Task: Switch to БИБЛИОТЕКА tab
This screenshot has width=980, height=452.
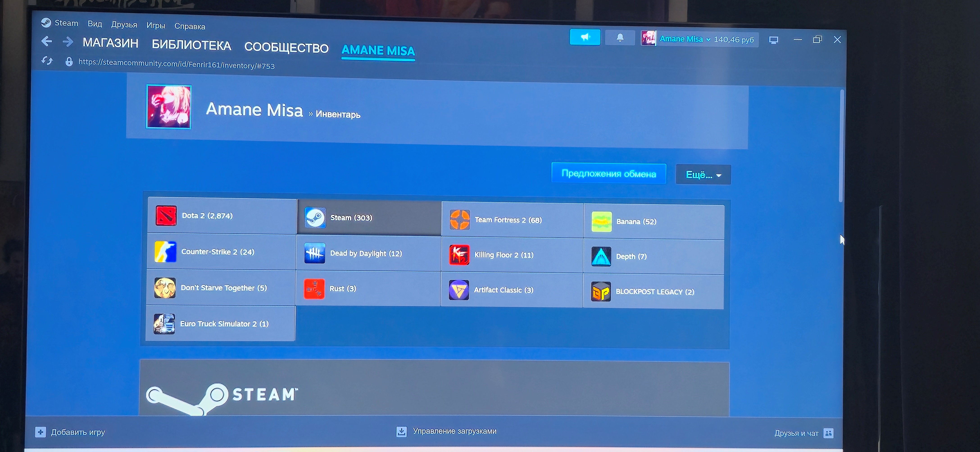Action: (x=191, y=45)
